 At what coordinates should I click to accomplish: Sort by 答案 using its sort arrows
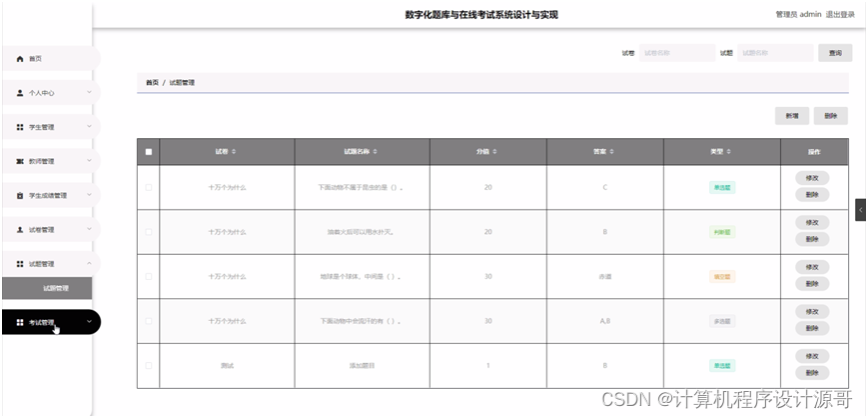pos(611,152)
